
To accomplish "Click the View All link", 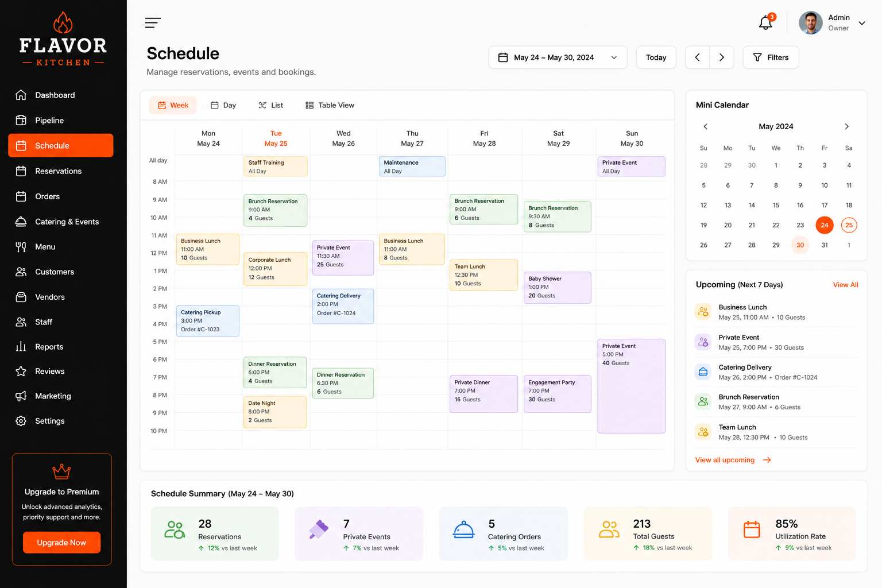I will click(x=845, y=285).
